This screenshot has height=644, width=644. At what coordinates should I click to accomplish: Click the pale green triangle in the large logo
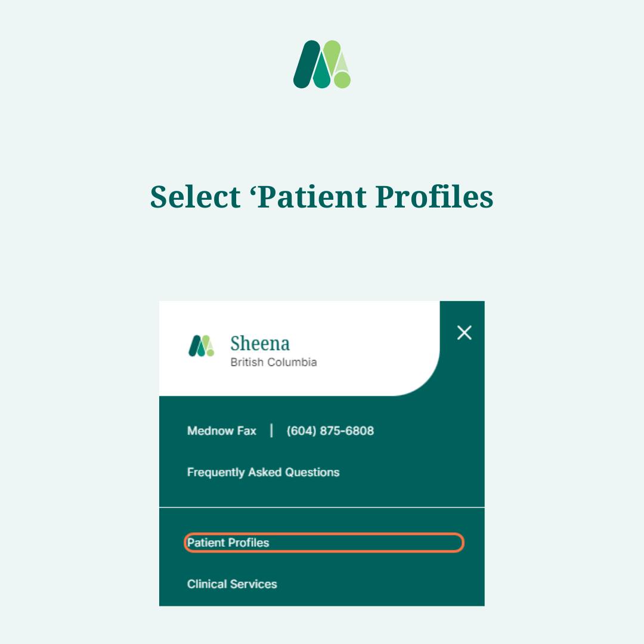342,62
